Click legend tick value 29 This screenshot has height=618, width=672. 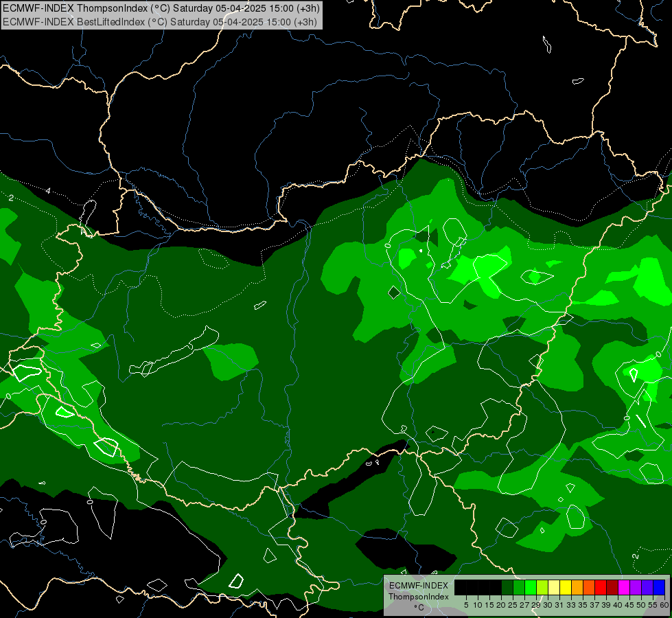tap(536, 605)
